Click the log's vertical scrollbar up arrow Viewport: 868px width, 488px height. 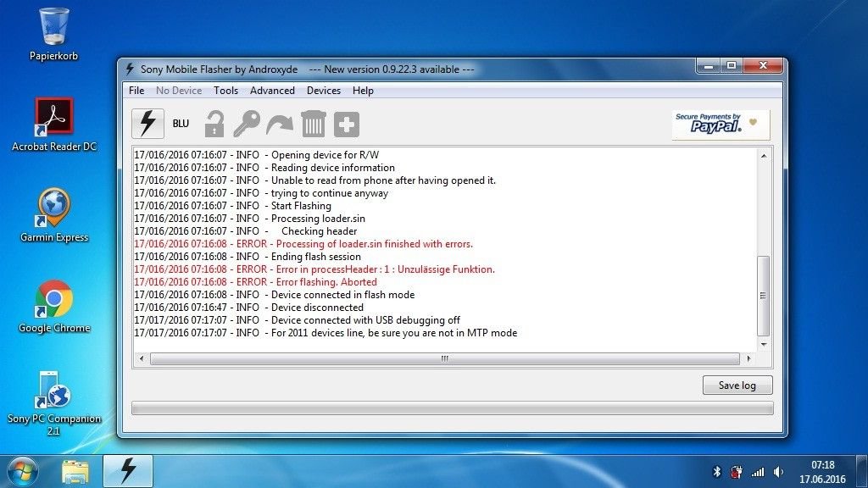764,156
